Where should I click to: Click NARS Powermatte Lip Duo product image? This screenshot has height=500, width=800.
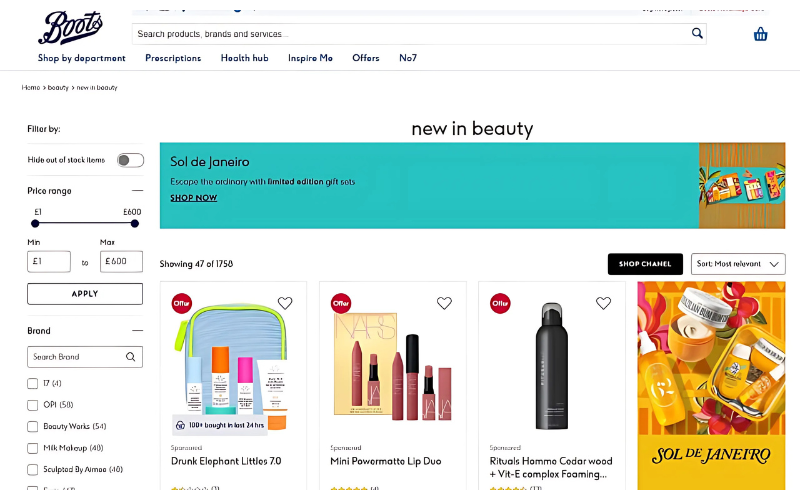[x=392, y=367]
